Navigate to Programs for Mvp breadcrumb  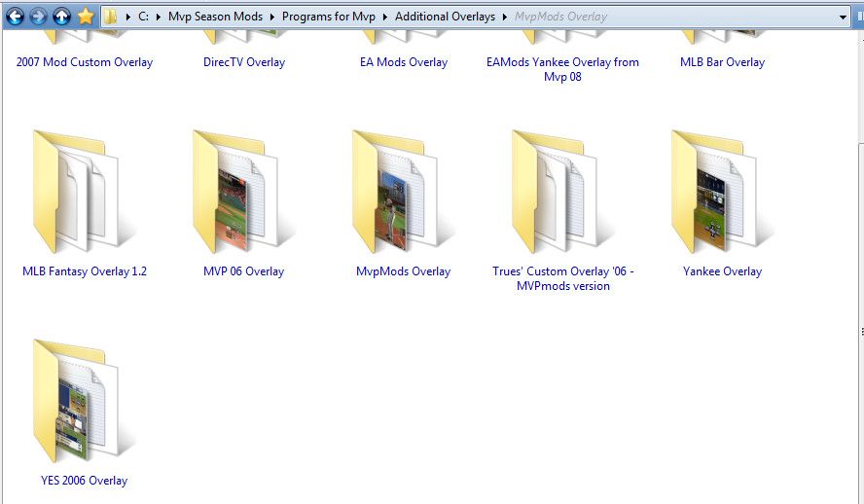[x=329, y=17]
